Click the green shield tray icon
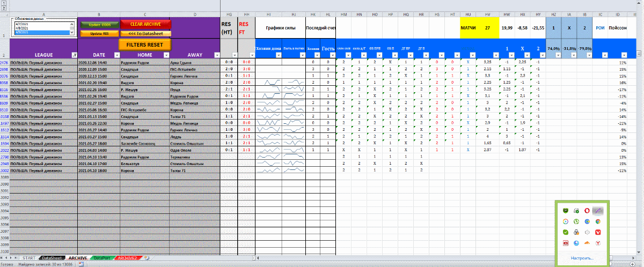This screenshot has width=644, height=267. 566,210
